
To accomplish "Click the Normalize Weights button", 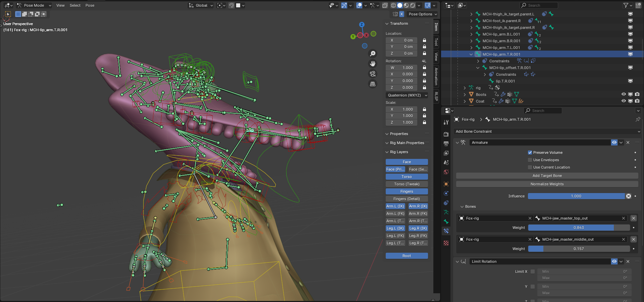I will click(x=547, y=184).
